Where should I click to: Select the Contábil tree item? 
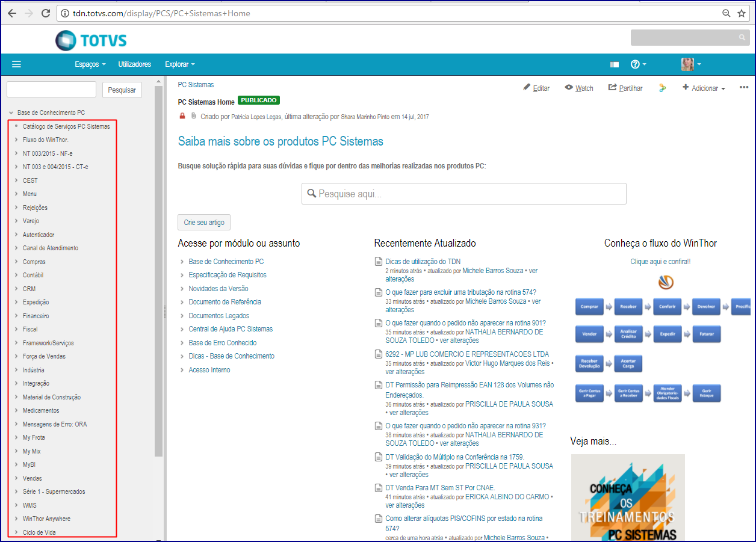[x=33, y=275]
